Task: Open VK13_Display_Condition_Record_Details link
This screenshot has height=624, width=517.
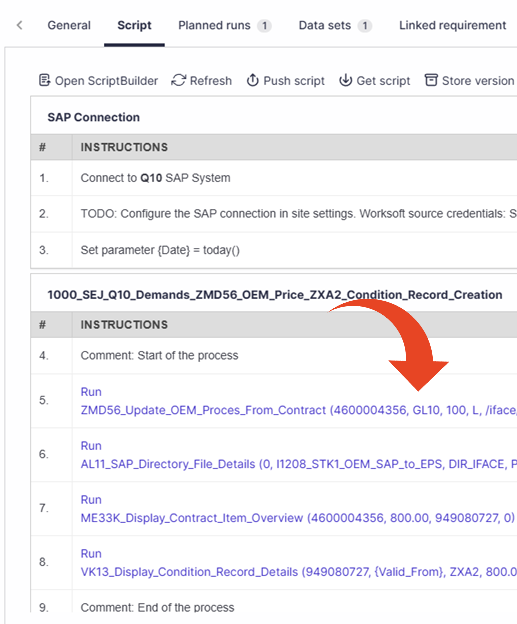Action: point(189,572)
